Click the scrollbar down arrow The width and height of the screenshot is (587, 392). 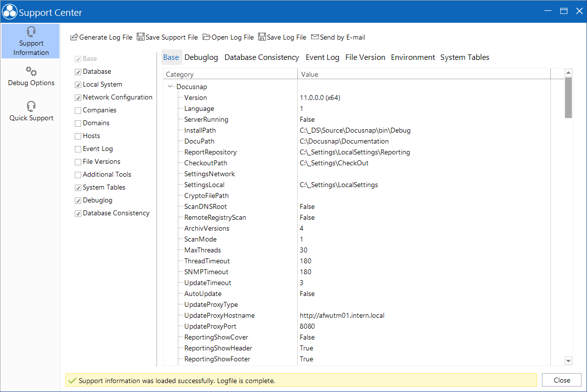(568, 361)
